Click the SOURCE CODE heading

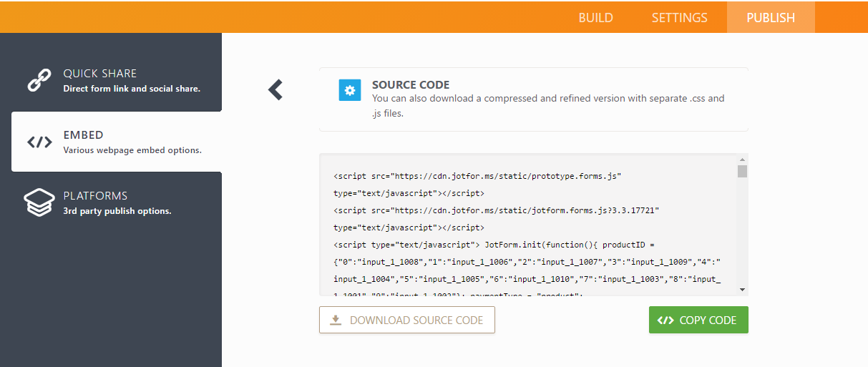[x=411, y=84]
